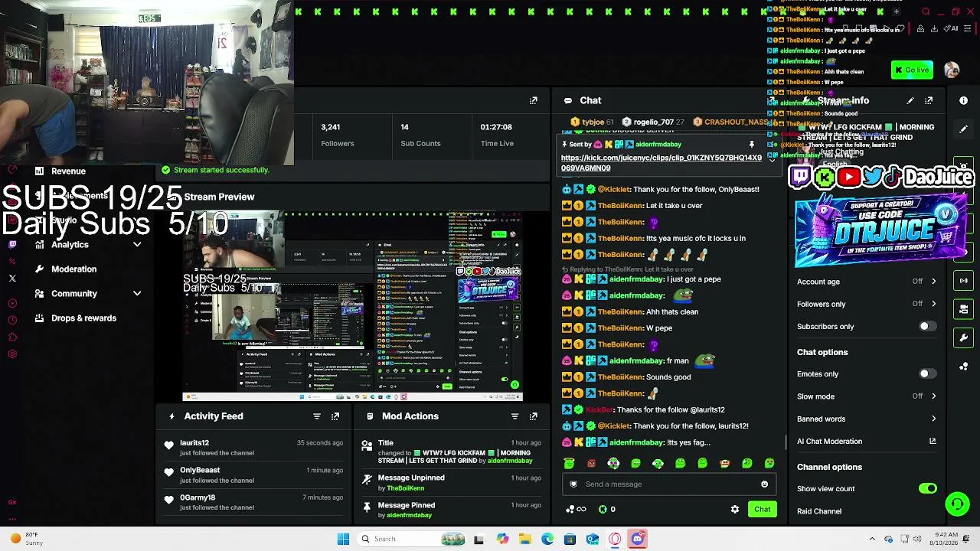Open the wrench tools icon in sidebar
This screenshot has width=980, height=551.
point(963,337)
